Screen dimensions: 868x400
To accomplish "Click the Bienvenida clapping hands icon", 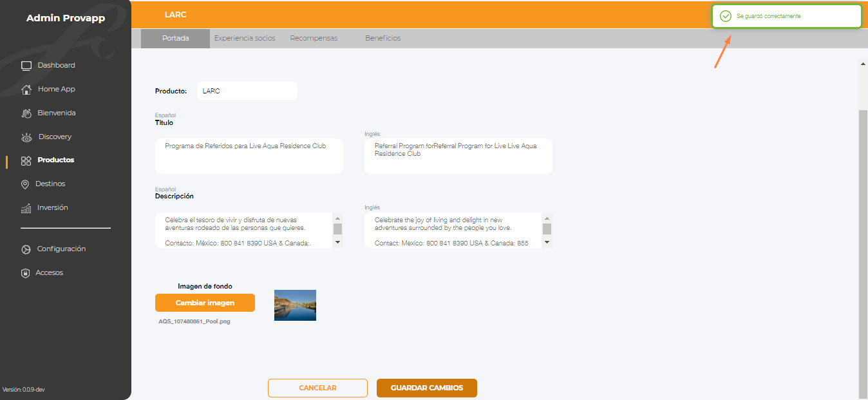I will point(26,113).
